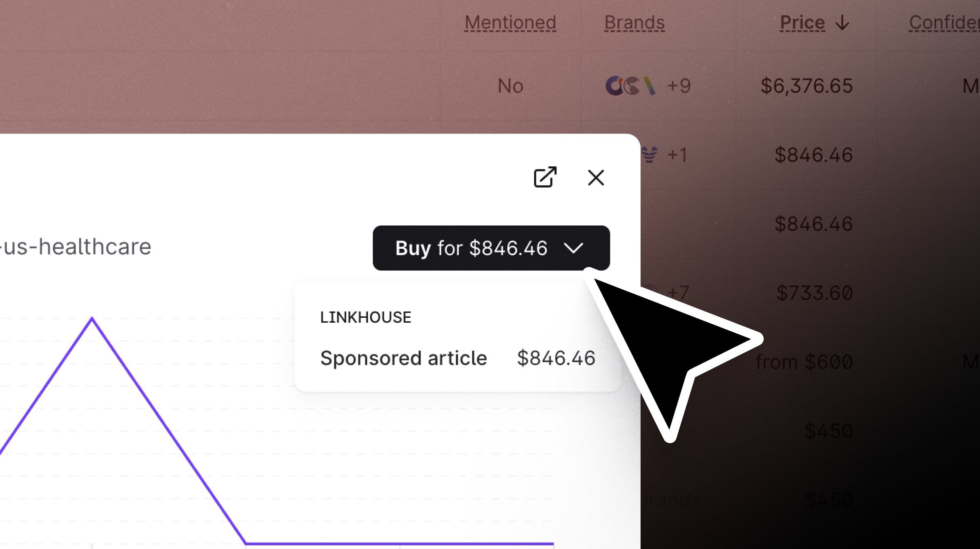Screen dimensions: 980x549
Task: Click the brand logos cluster in first row
Action: click(630, 86)
